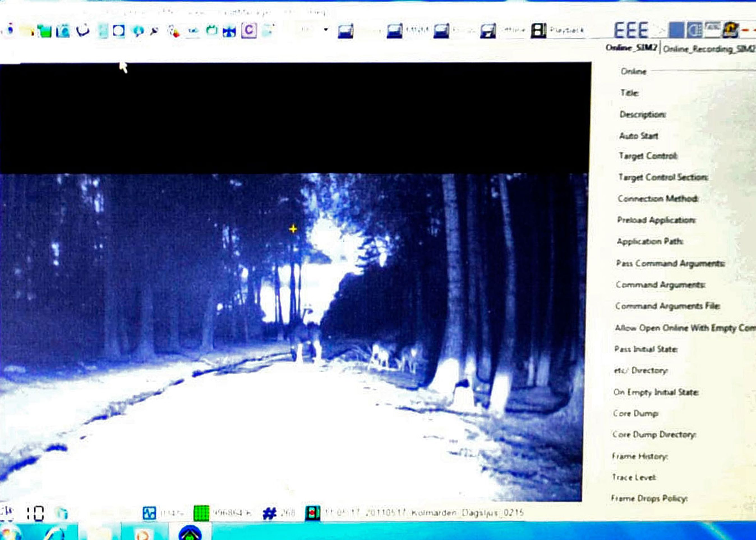The image size is (756, 540).
Task: Click the waveform monitor status icon
Action: pos(149,513)
